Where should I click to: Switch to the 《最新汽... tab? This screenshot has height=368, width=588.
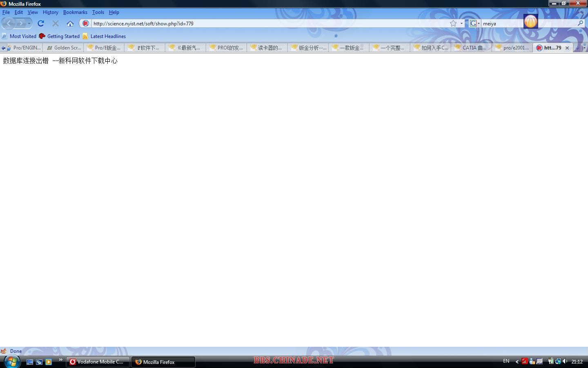click(x=186, y=48)
